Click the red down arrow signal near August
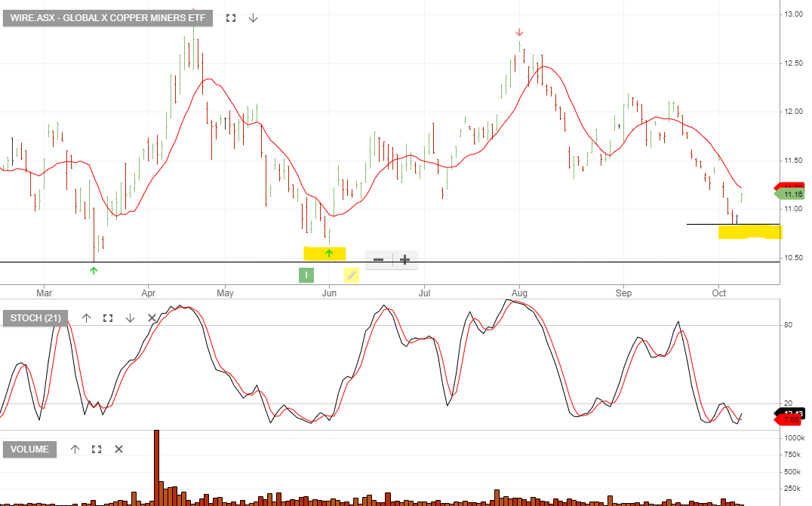 click(519, 32)
